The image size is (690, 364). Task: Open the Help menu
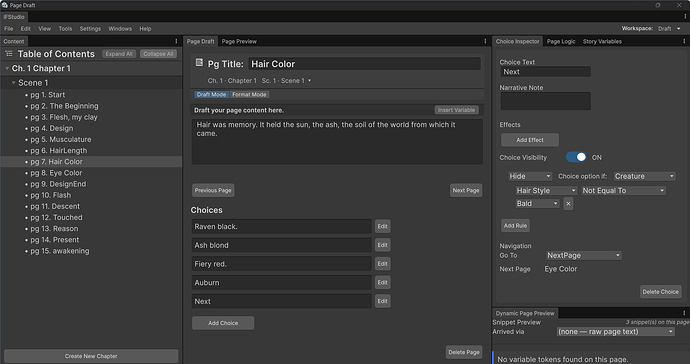pyautogui.click(x=145, y=29)
